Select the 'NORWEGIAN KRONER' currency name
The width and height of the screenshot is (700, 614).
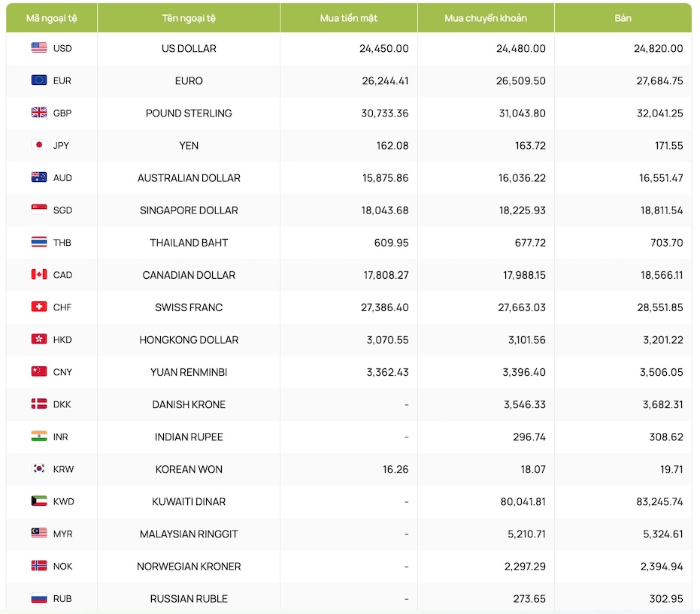click(x=189, y=566)
